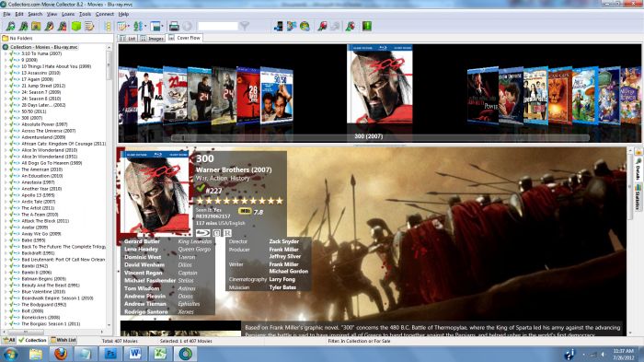Open the Statistics side tab
644x362 pixels.
(638, 196)
